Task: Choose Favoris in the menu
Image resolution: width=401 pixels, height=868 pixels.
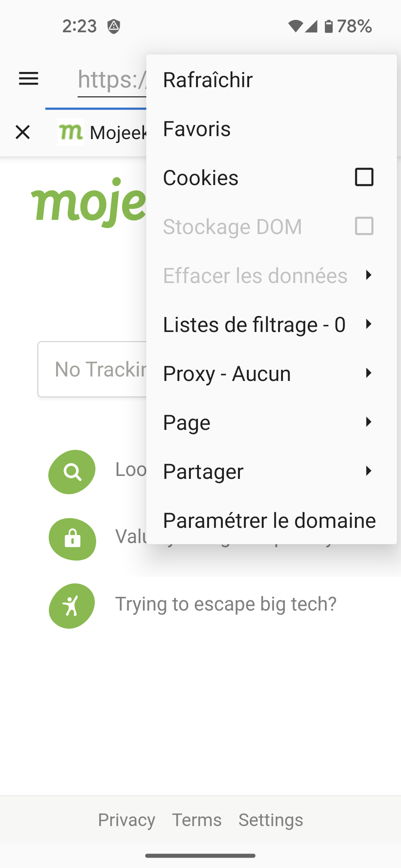Action: tap(197, 129)
